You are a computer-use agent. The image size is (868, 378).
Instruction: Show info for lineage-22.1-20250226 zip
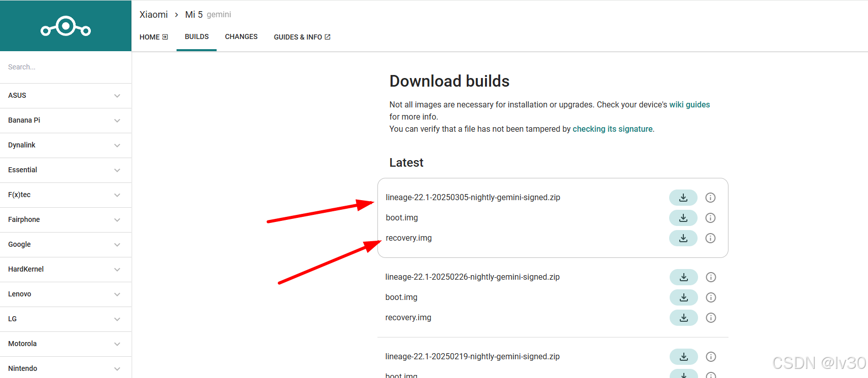[711, 277]
